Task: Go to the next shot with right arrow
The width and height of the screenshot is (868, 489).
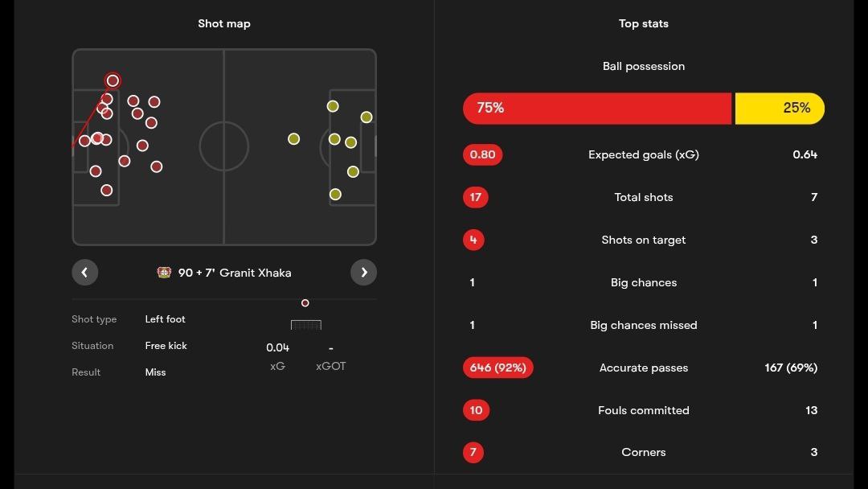Action: (363, 273)
